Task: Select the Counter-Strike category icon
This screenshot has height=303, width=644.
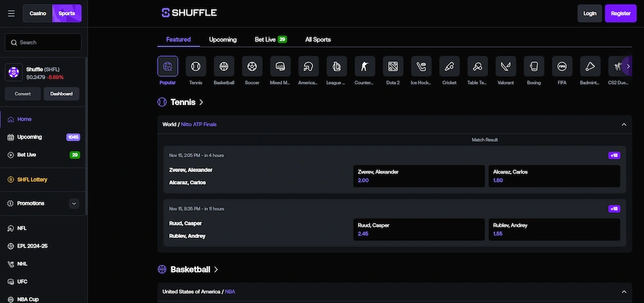Action: 365,66
